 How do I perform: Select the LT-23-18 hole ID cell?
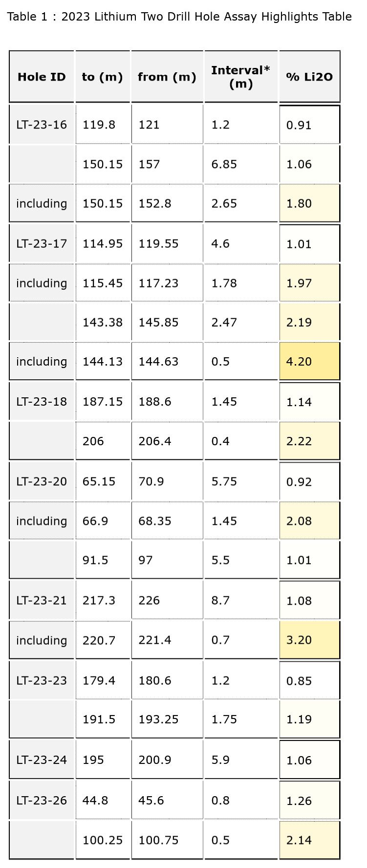coord(42,402)
